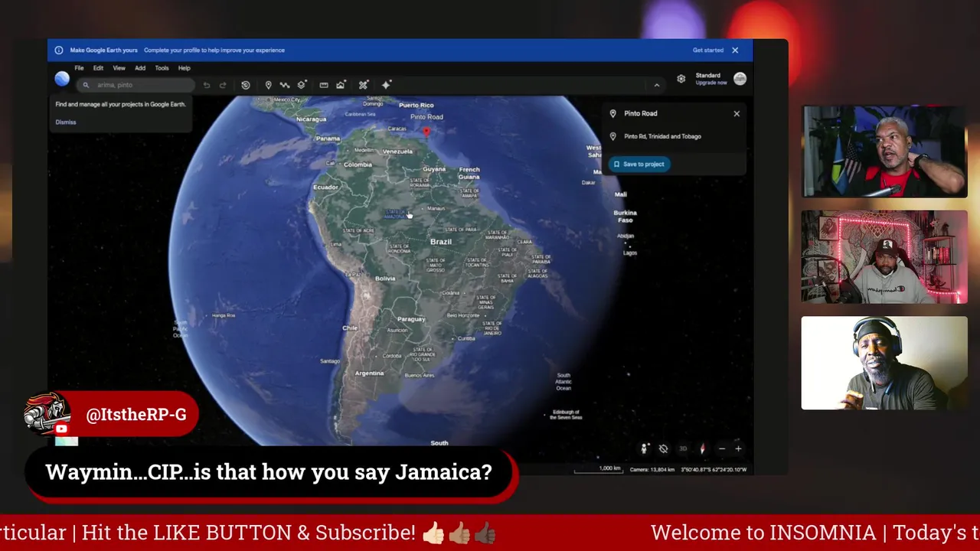This screenshot has height=551, width=980.
Task: Open the View menu
Action: [x=119, y=68]
